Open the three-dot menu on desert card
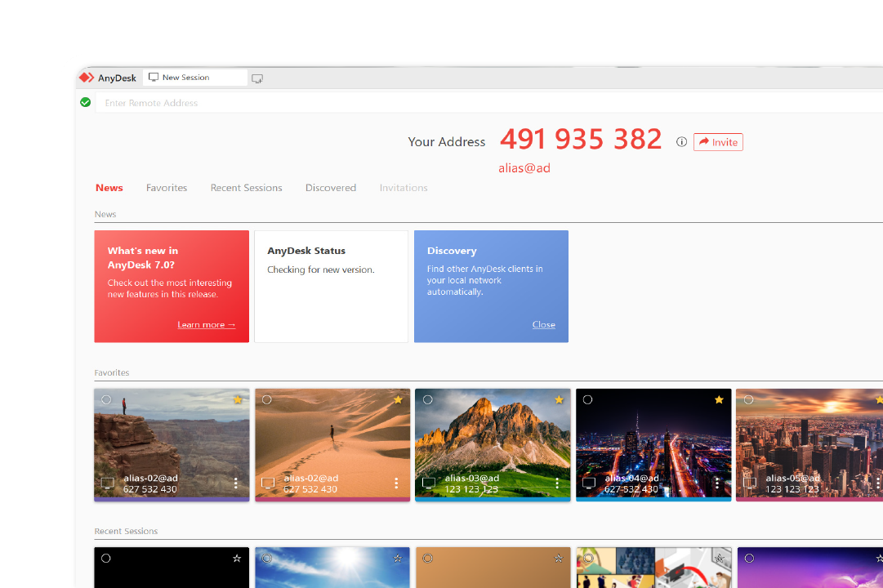This screenshot has height=588, width=883. pos(396,483)
